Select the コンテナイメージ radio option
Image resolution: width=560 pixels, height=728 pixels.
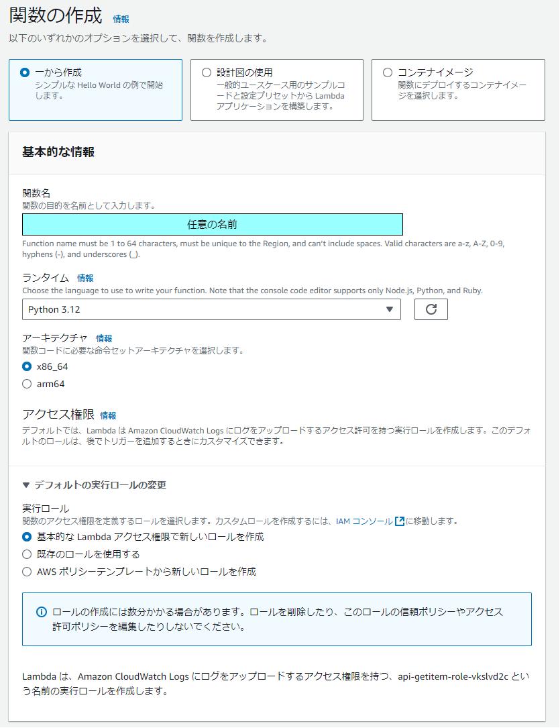[x=388, y=72]
